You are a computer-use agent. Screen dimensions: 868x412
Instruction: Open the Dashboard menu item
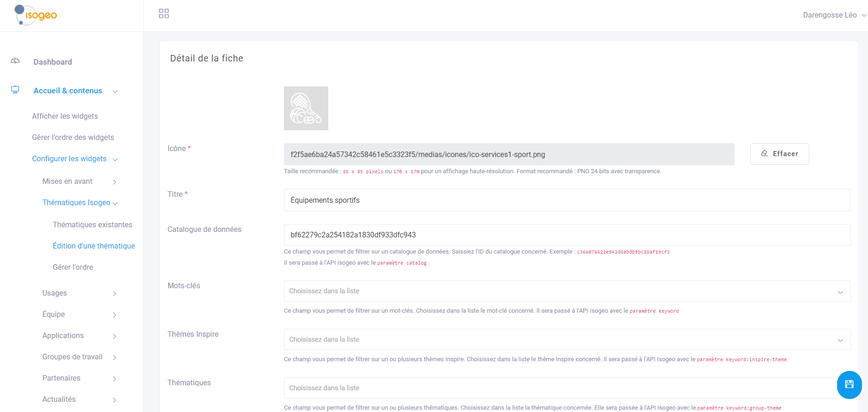coord(53,62)
